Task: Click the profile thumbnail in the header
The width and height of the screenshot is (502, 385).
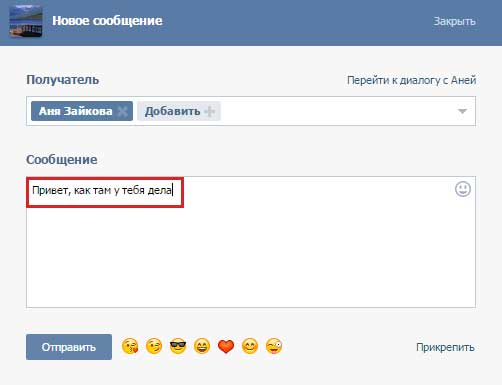Action: click(x=26, y=21)
